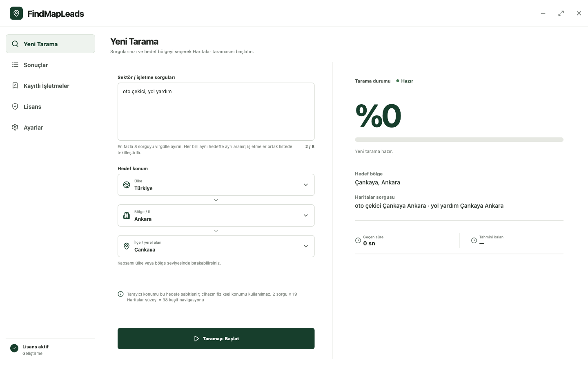Click the Sonuçlar list icon
Image resolution: width=588 pixels, height=368 pixels.
click(x=15, y=65)
